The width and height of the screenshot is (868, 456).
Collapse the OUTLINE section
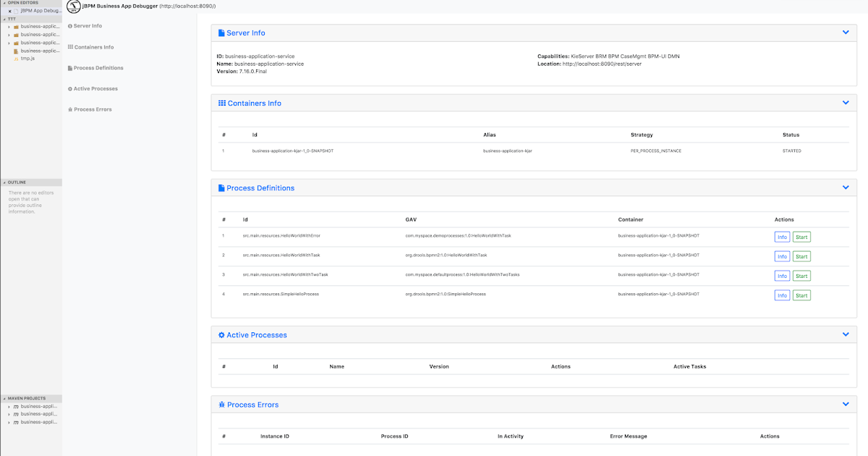[31, 182]
